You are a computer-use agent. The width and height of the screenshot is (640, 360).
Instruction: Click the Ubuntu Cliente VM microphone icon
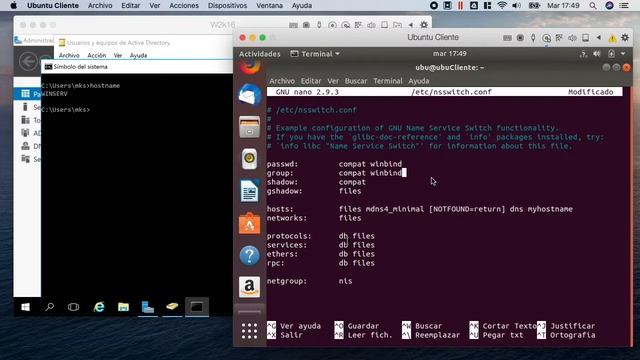tap(533, 38)
